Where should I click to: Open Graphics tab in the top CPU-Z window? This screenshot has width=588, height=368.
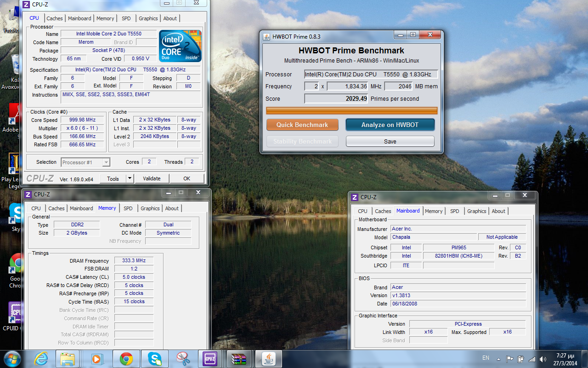coord(148,18)
